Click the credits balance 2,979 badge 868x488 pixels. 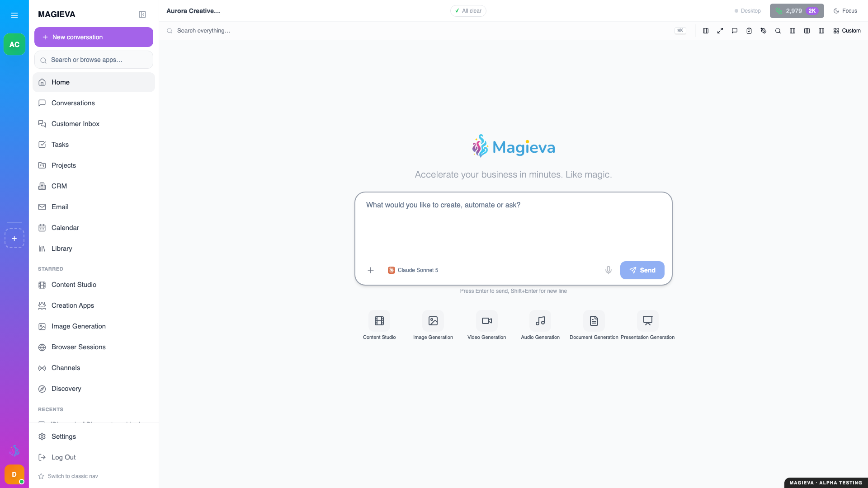click(797, 11)
